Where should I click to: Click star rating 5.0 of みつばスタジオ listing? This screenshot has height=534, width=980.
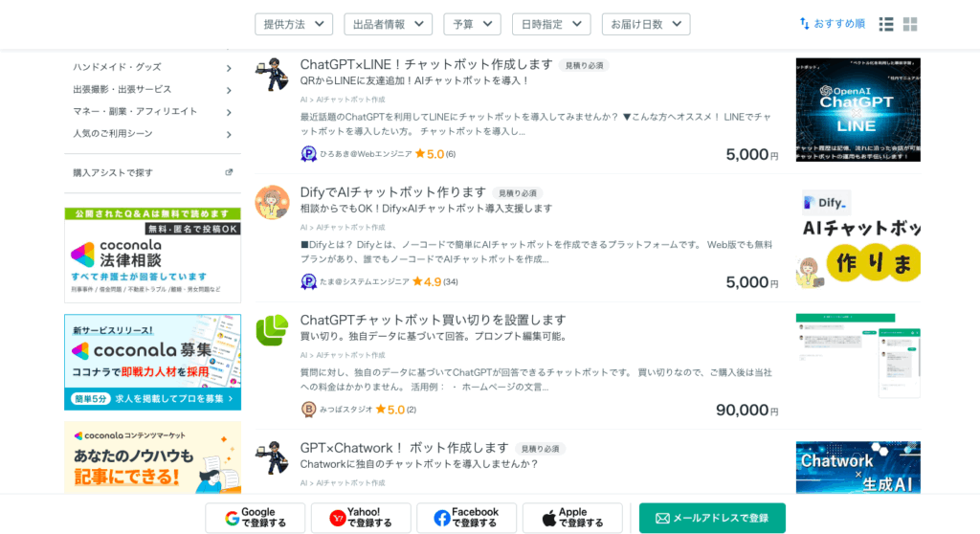point(390,410)
